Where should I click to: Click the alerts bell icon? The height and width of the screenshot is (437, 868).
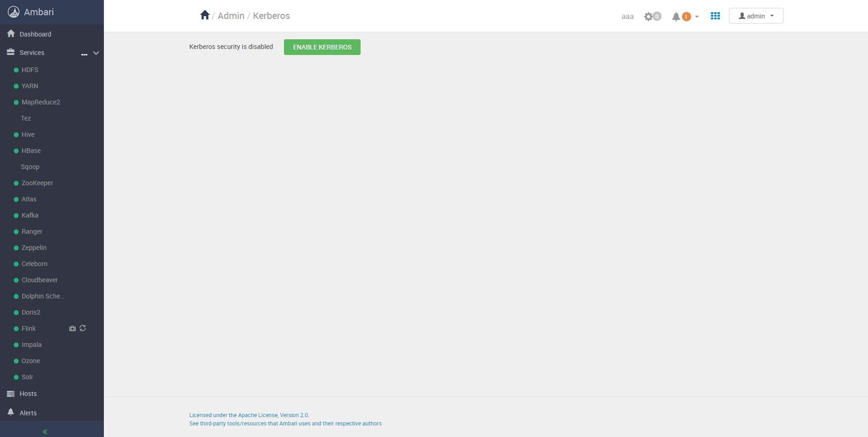click(x=676, y=17)
